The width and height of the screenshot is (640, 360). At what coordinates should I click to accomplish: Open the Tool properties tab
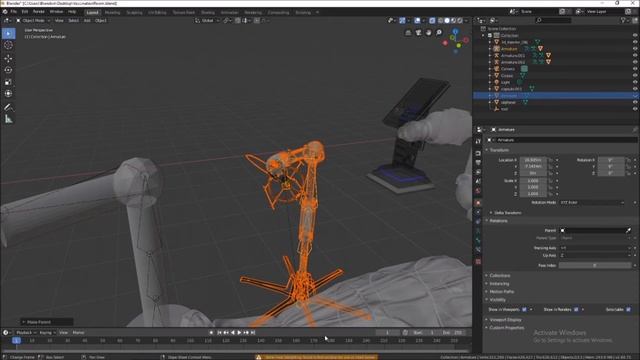tap(478, 141)
